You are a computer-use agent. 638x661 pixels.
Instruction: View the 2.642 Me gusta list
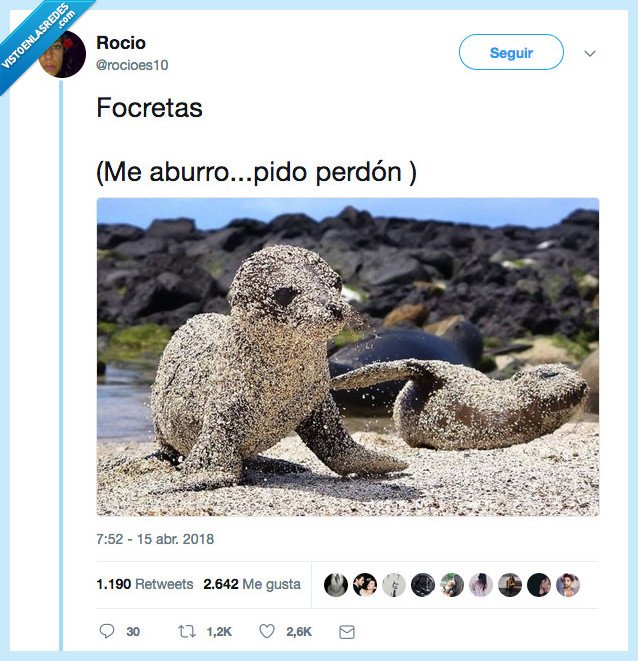tap(252, 584)
